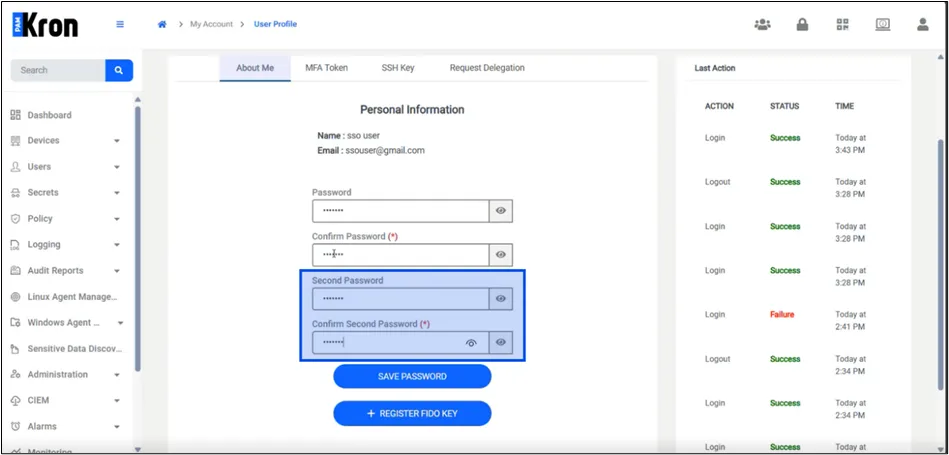Image resolution: width=949 pixels, height=455 pixels.
Task: Click the Secrets sidebar icon
Action: coord(16,192)
